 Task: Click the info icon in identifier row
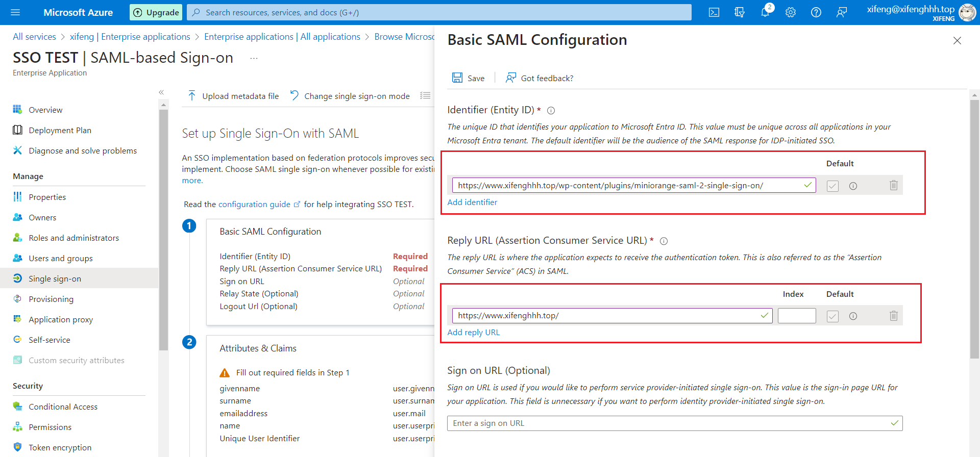(853, 186)
